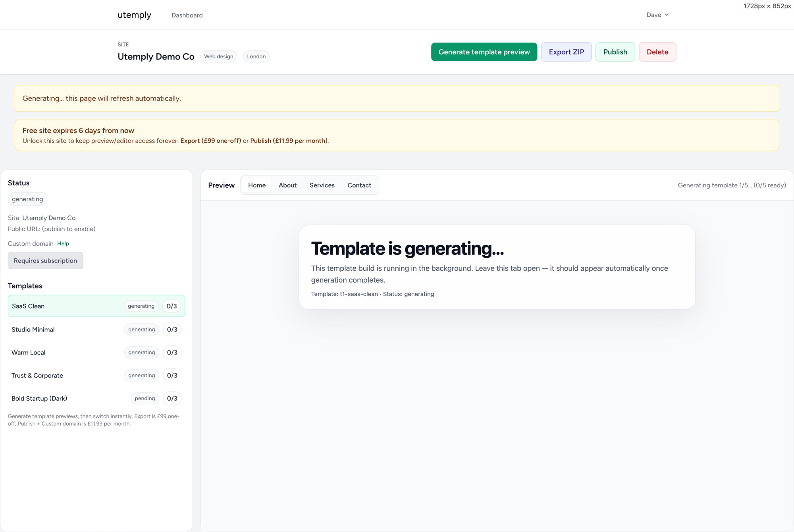
Task: Open the Contact preview tab
Action: coord(359,185)
